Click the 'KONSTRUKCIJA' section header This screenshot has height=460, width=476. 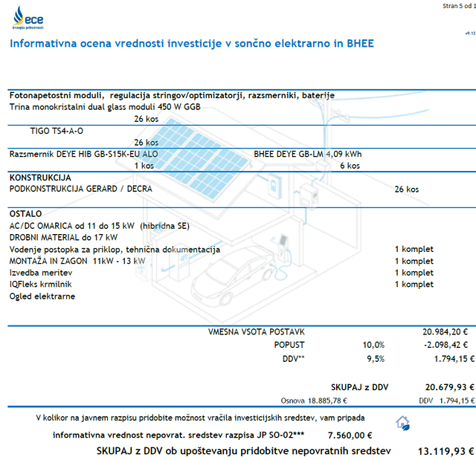point(40,178)
